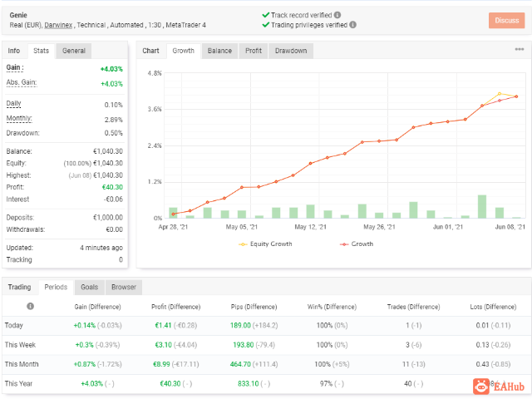This screenshot has width=532, height=399.
Task: Switch to the Goals tab
Action: (90, 287)
